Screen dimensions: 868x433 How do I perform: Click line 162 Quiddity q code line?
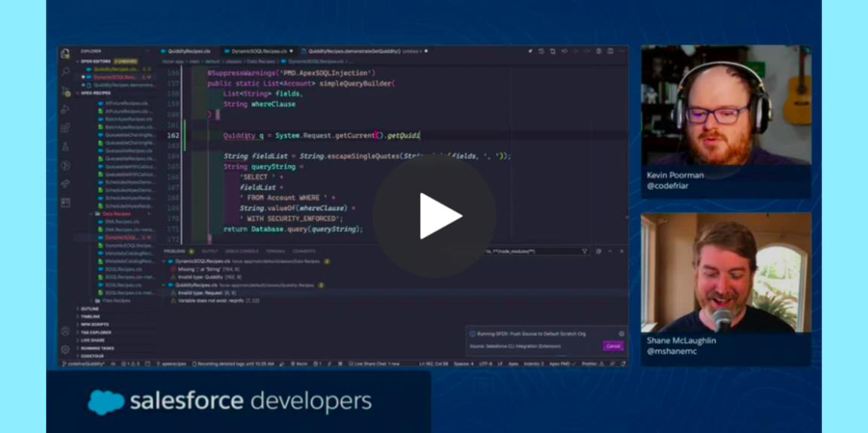322,136
